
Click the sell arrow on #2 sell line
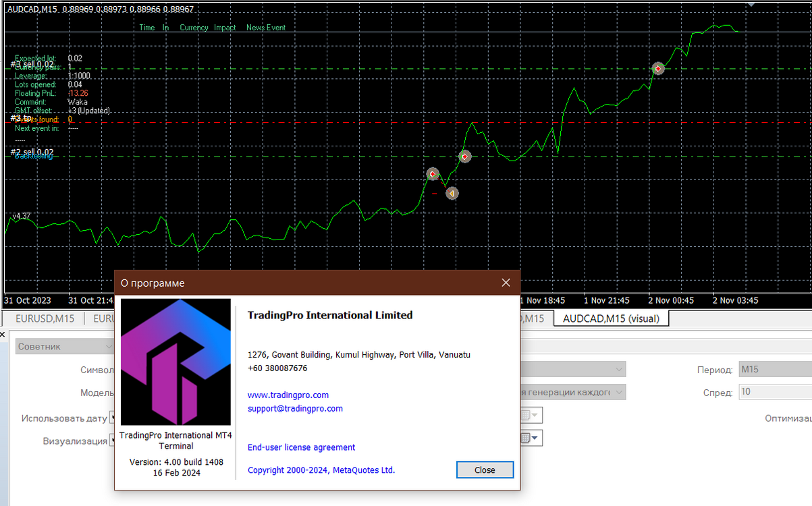point(464,157)
